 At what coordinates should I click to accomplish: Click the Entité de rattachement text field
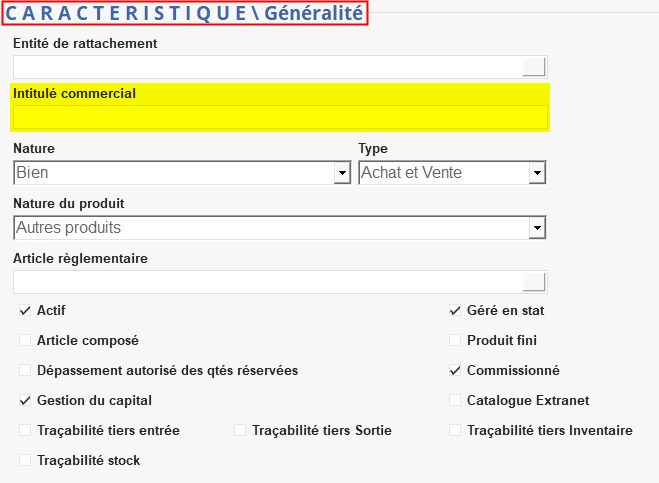[x=267, y=67]
